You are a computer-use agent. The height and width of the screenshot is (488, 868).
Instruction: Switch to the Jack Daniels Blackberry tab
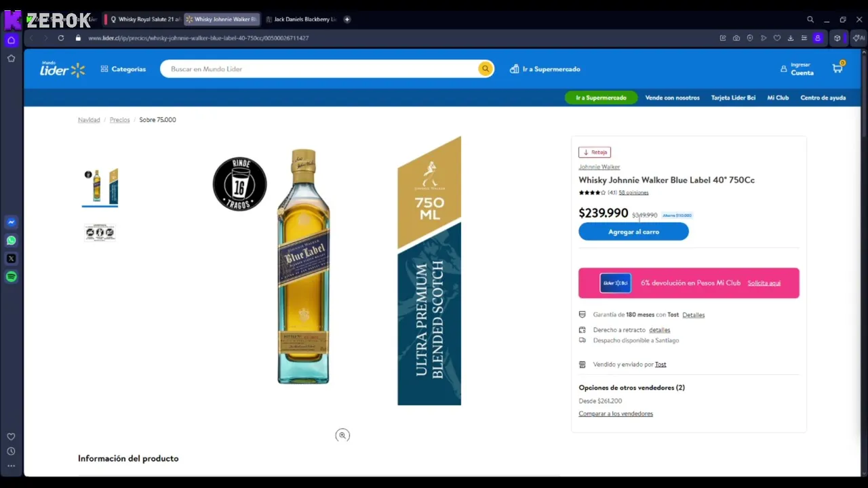(300, 20)
